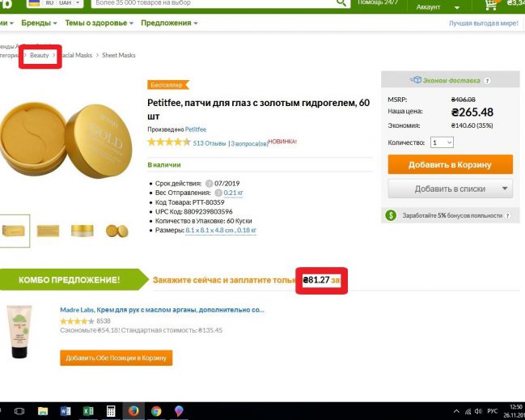Click the Beauty breadcrumb link
Screen dimensions: 525x420
[x=39, y=55]
